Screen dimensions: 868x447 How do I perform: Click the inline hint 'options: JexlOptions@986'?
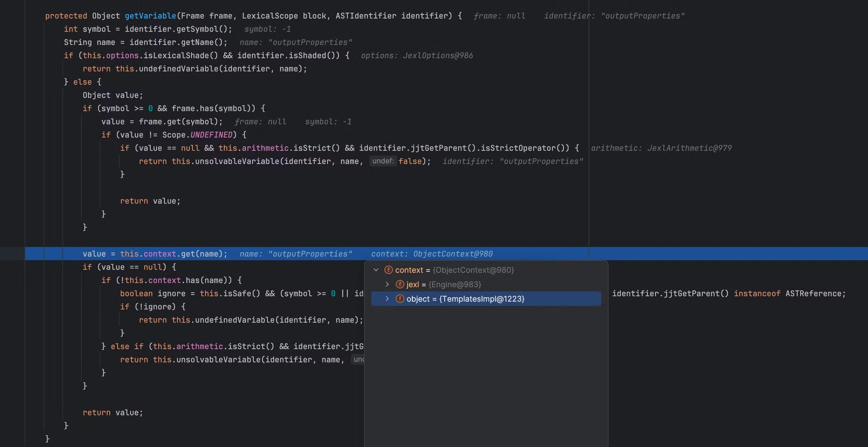tap(417, 56)
